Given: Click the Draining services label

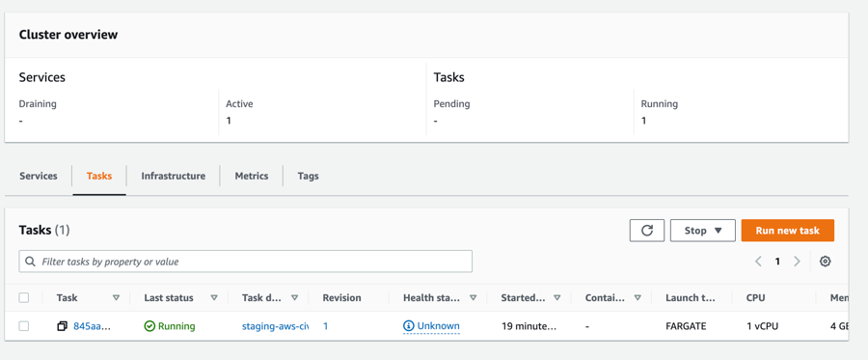Looking at the screenshot, I should [38, 103].
